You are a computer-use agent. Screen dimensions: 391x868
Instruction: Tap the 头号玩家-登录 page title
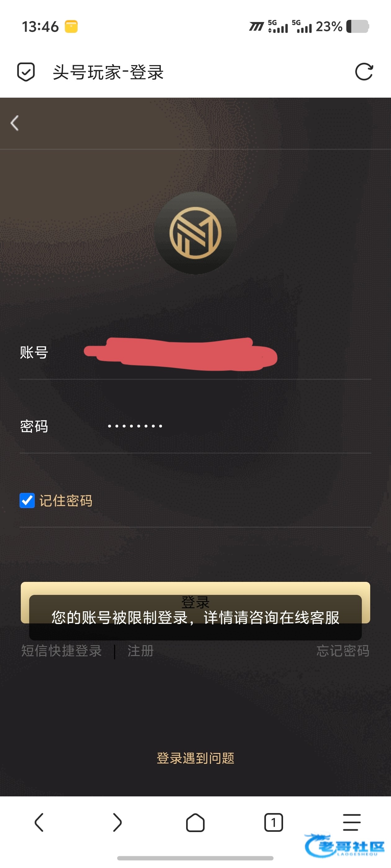108,72
